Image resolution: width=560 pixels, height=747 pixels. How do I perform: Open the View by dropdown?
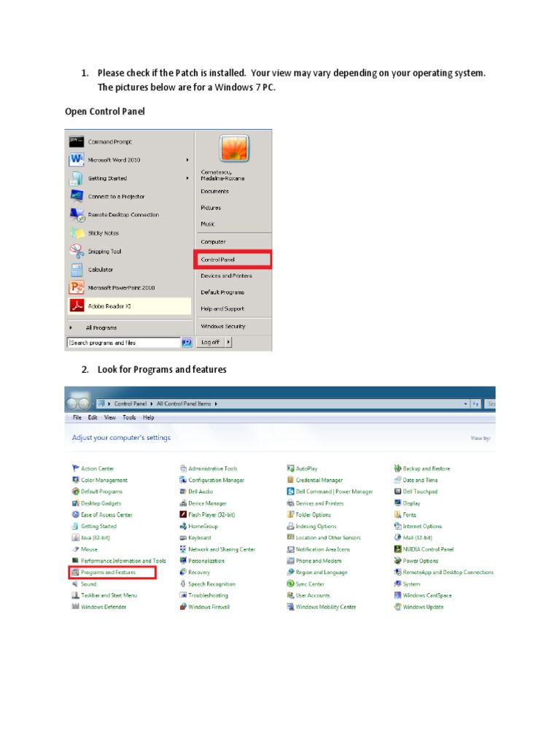481,438
